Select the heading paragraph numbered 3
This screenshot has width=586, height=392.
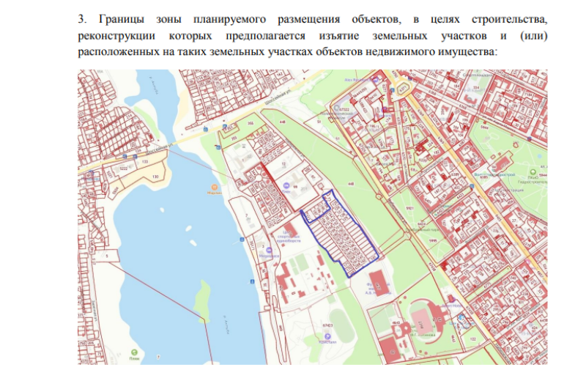[313, 35]
